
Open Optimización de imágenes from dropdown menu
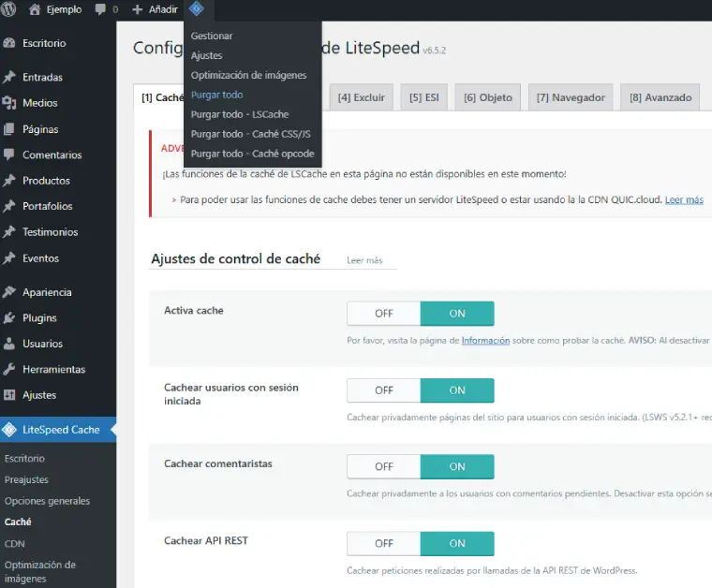coord(248,75)
